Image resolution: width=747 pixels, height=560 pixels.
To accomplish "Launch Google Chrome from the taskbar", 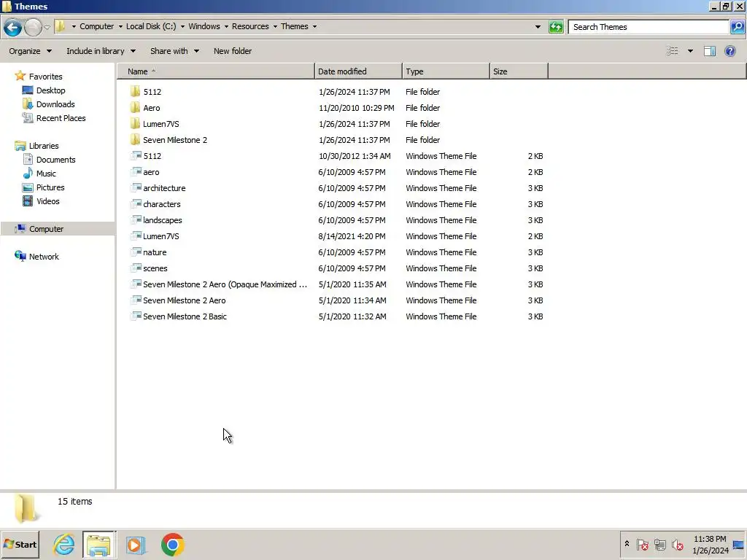I will click(x=172, y=545).
